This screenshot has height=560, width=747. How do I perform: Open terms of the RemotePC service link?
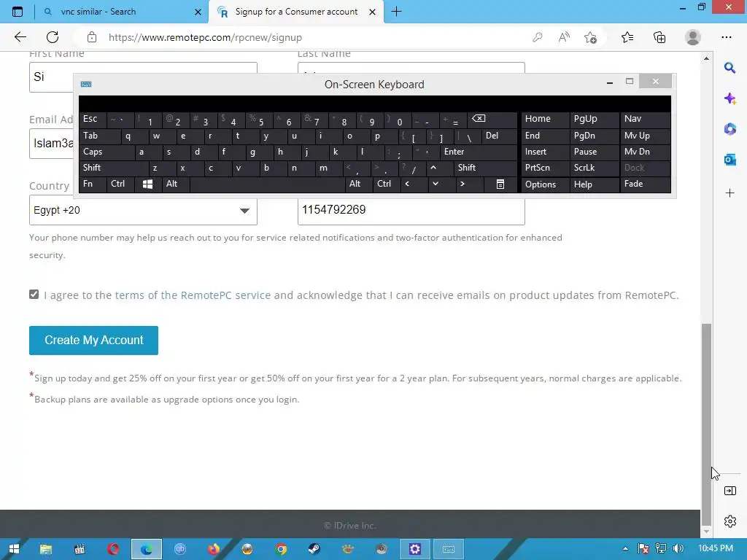click(193, 295)
